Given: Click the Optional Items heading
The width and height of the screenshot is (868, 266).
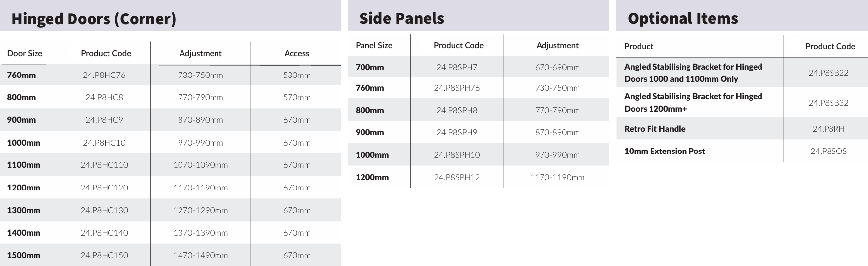Looking at the screenshot, I should [683, 19].
